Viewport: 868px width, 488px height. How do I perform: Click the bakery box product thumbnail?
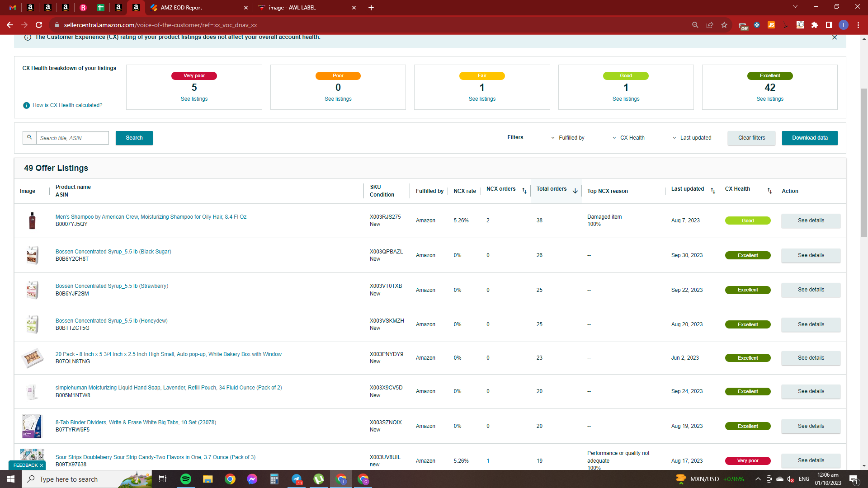point(32,358)
